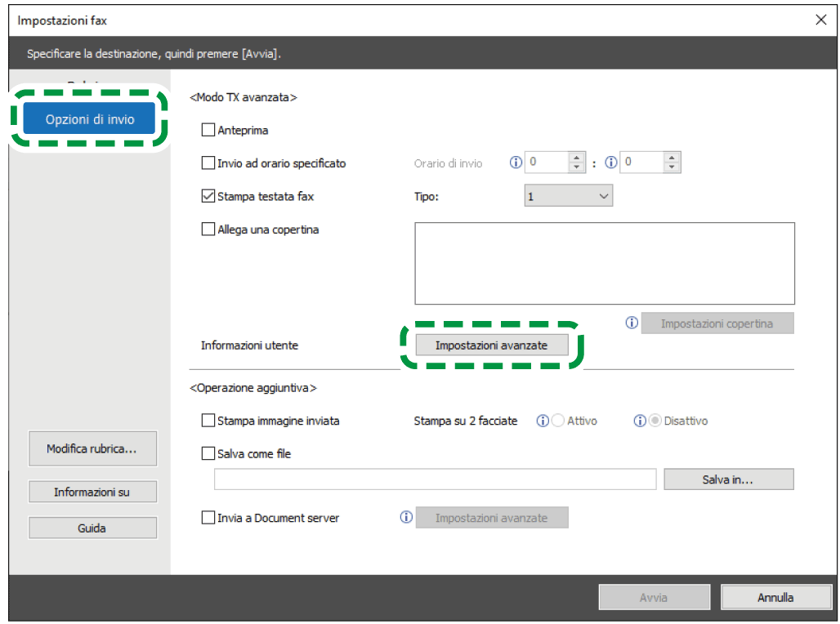Select the Opzioni di invio tab
Image resolution: width=840 pixels, height=624 pixels.
(90, 119)
